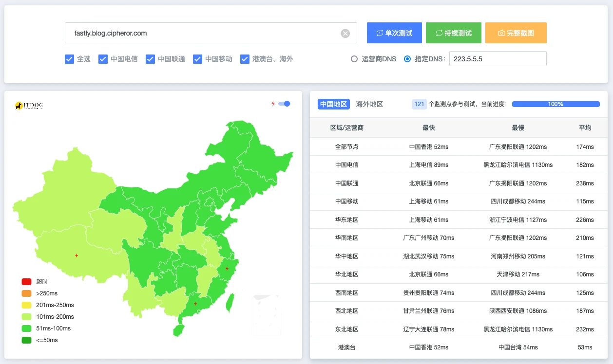Select the 指定DNS radio button
The height and width of the screenshot is (364, 613).
click(407, 59)
